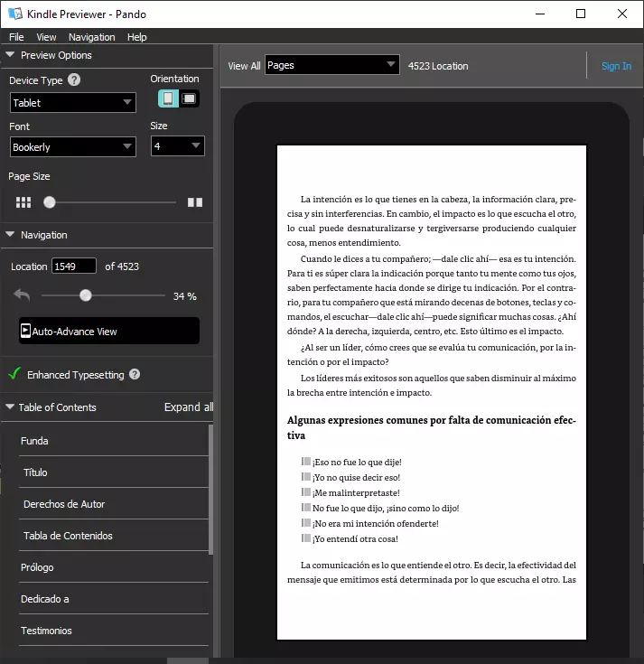Go to Tabla de Contenidos entry
Viewport: 644px width, 664px height.
click(x=114, y=536)
